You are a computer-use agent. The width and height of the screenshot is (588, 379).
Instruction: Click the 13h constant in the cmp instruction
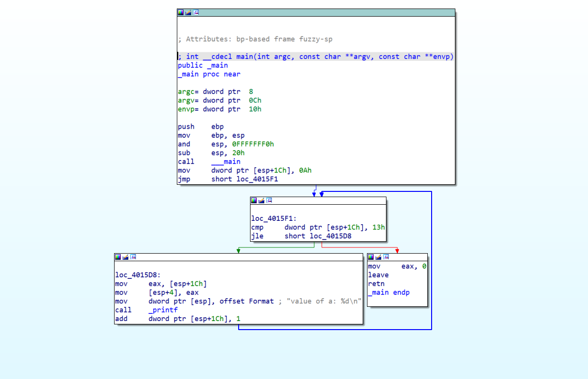pyautogui.click(x=378, y=227)
